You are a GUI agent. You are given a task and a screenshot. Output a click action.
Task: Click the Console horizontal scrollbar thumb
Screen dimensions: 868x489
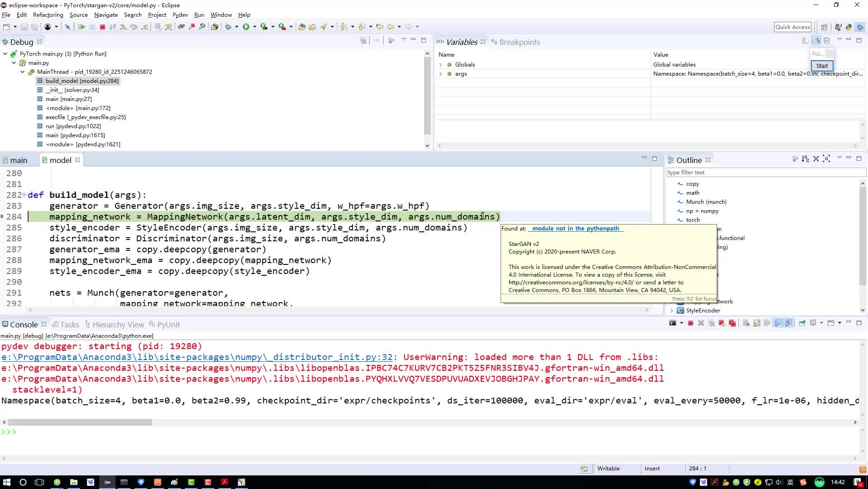80,422
